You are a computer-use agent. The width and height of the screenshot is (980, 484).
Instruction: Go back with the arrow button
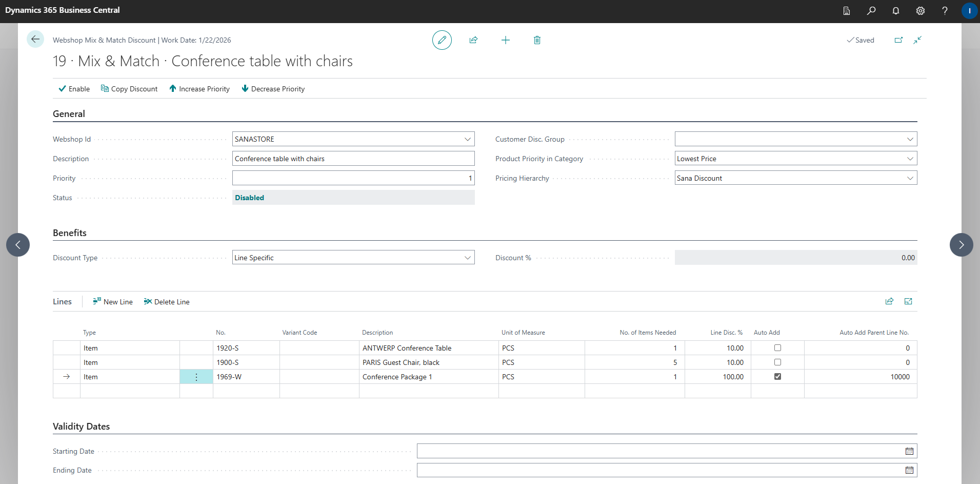pyautogui.click(x=35, y=40)
